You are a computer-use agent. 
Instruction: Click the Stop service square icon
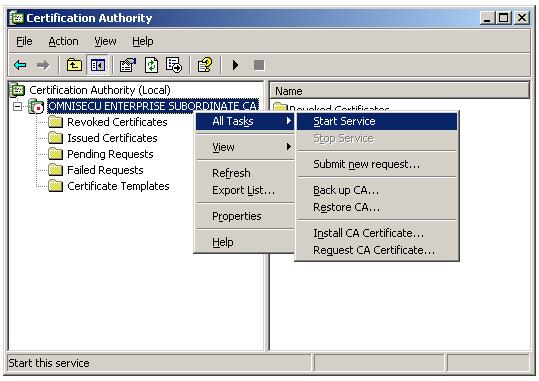[x=259, y=65]
